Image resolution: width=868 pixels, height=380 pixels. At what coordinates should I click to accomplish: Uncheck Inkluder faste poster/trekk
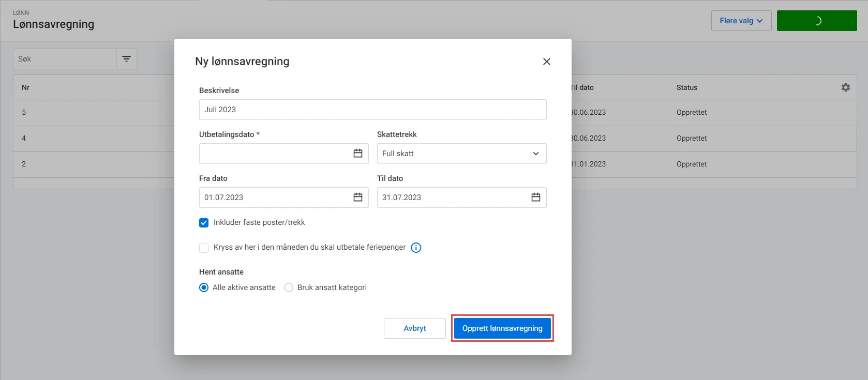[204, 223]
